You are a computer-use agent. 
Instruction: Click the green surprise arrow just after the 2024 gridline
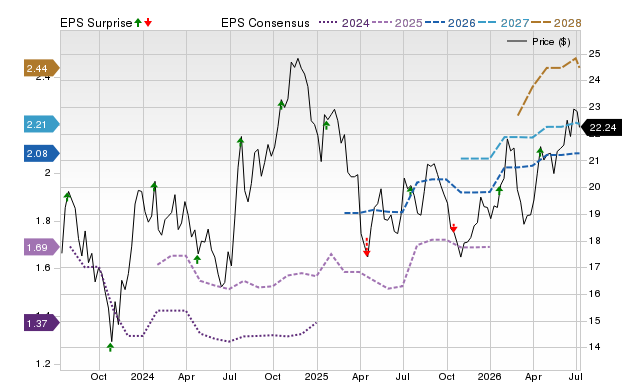[154, 186]
